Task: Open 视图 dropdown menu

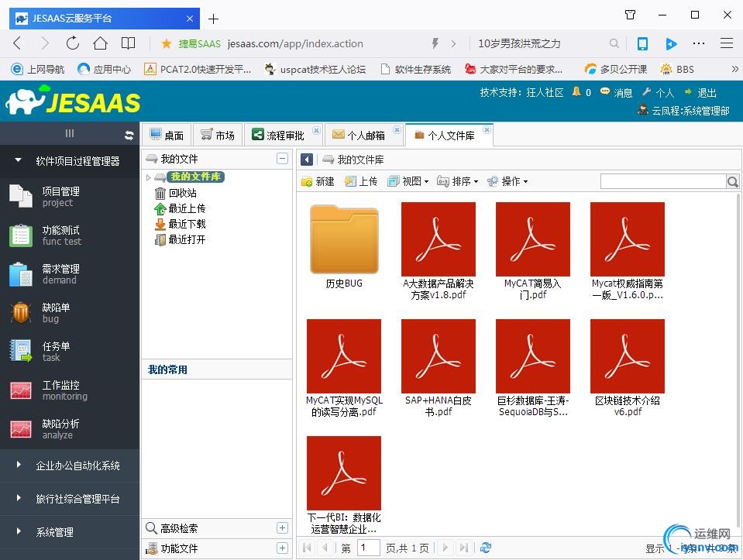Action: coord(408,181)
